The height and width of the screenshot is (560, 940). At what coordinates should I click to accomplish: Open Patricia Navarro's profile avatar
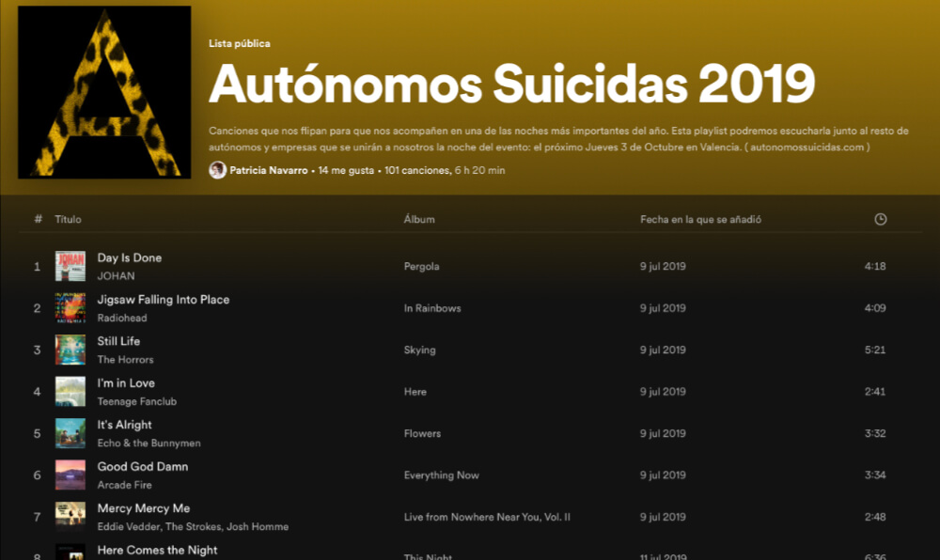pos(217,170)
